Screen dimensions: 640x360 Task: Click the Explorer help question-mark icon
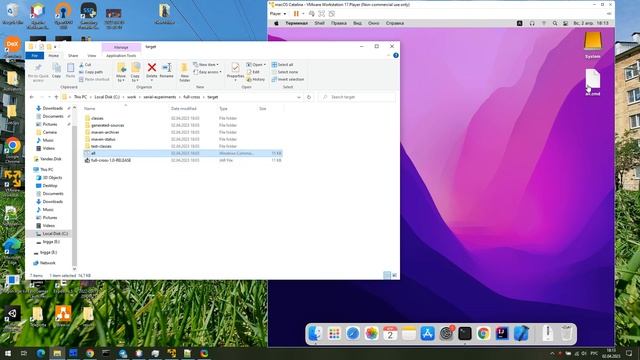click(x=396, y=56)
